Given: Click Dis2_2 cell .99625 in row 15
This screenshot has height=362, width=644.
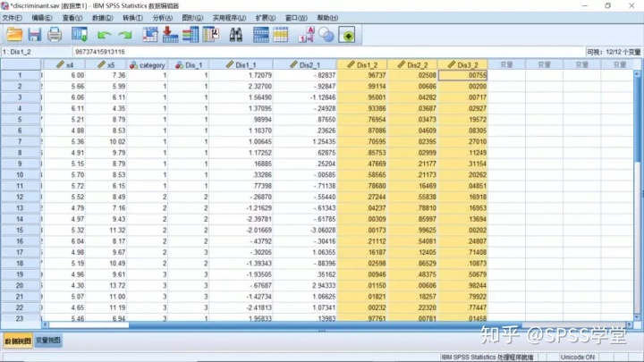Looking at the screenshot, I should tap(412, 231).
